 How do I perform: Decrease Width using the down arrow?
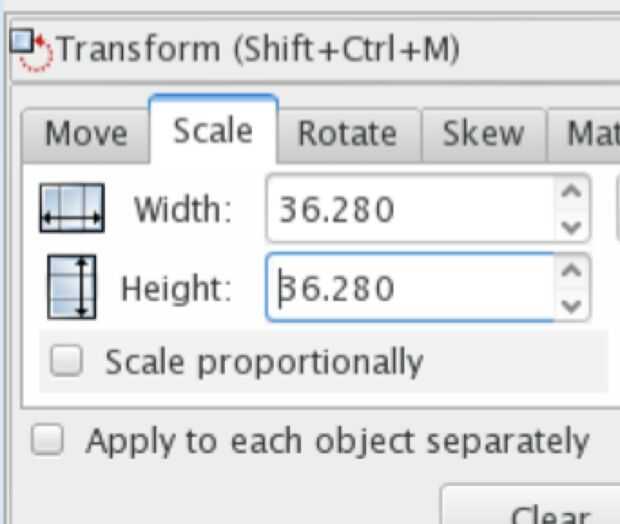(x=571, y=227)
